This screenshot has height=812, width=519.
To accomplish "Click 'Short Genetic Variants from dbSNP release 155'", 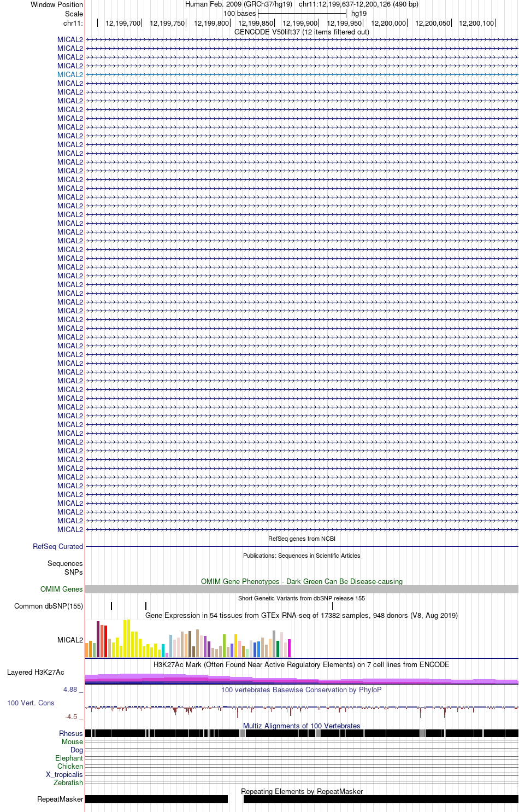I will [302, 598].
